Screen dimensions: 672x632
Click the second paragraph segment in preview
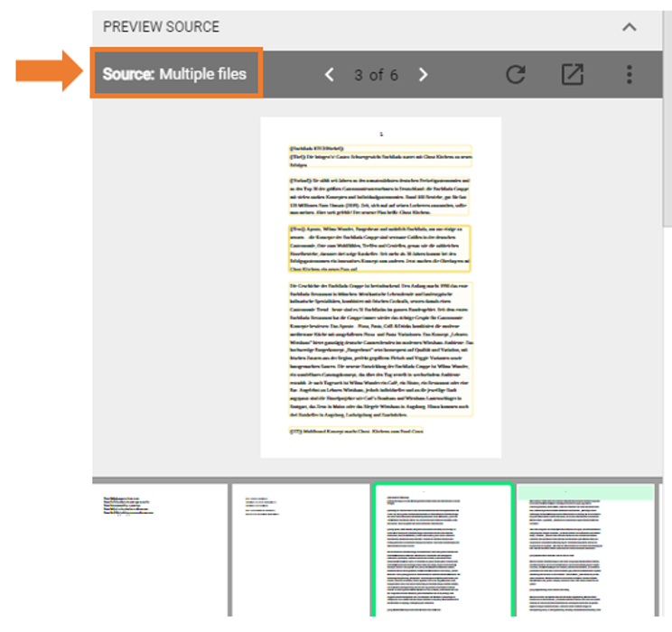[380, 197]
